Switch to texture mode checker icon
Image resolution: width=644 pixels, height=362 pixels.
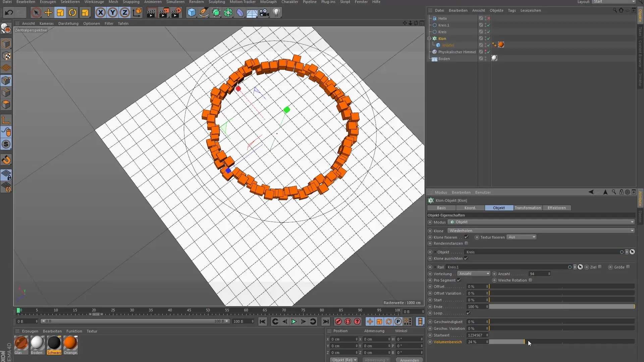[x=6, y=56]
